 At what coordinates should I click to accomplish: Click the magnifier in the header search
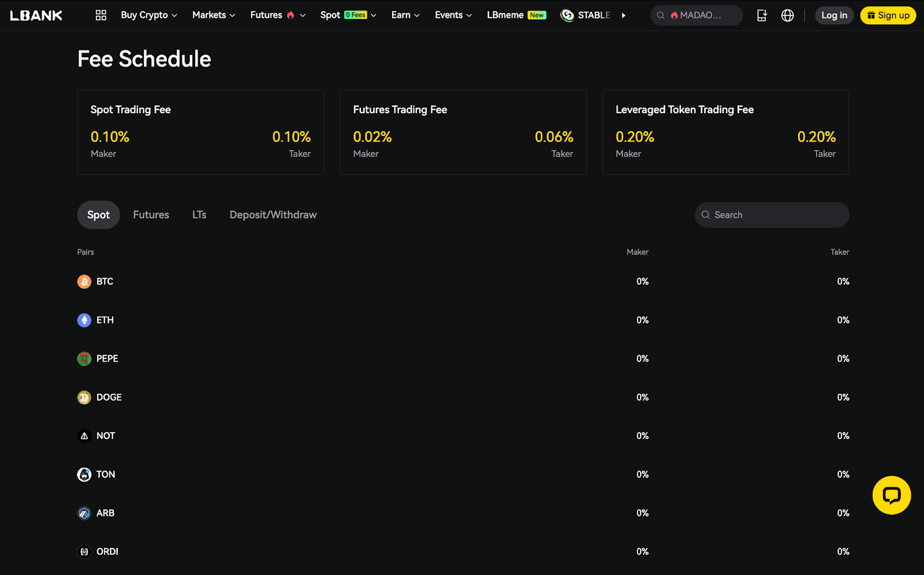coord(661,16)
